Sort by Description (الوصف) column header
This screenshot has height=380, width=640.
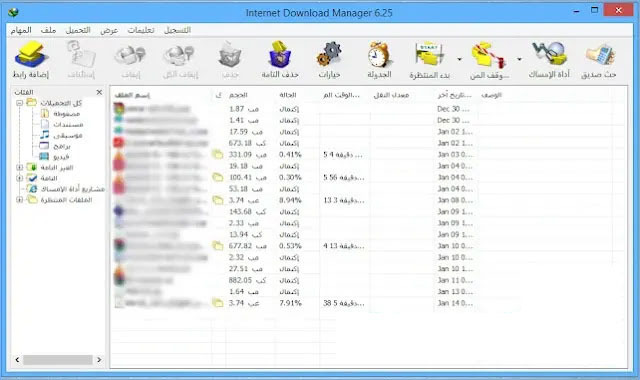[491, 95]
